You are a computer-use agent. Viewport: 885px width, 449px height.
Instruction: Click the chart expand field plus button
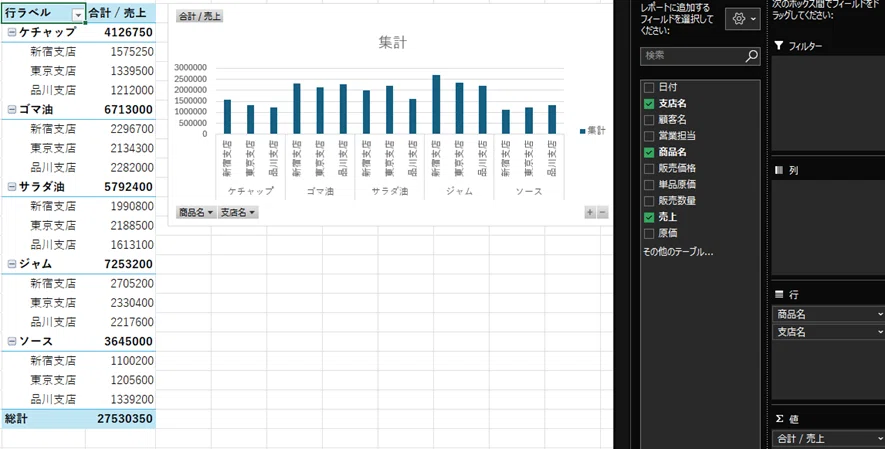590,213
